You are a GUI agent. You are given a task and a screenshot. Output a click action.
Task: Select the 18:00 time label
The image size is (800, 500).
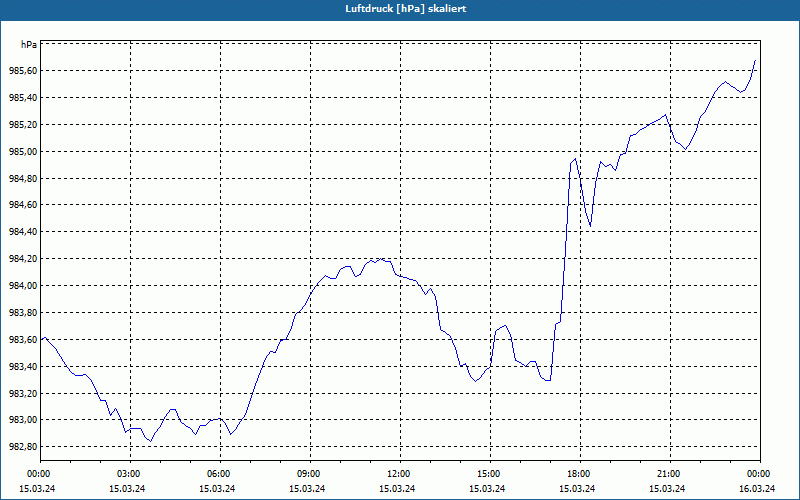tap(580, 474)
